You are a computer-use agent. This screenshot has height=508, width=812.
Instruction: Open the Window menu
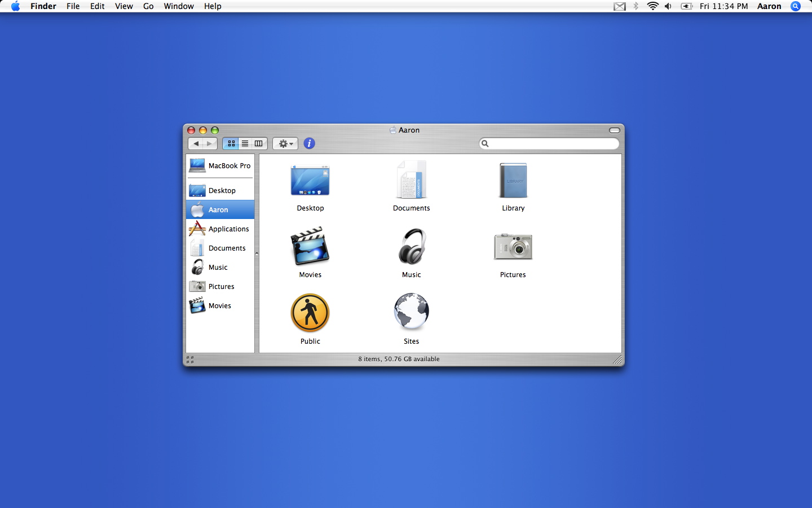click(179, 6)
